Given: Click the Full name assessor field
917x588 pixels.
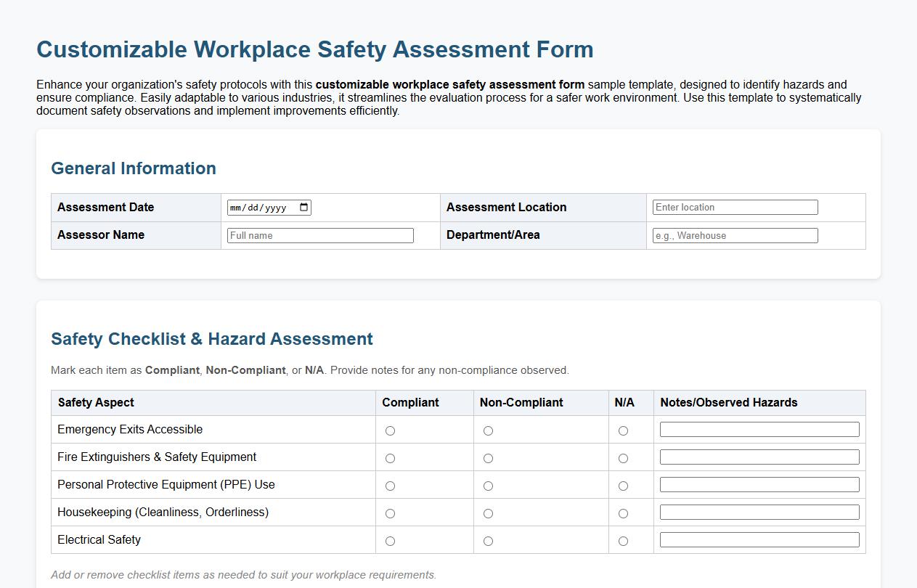Looking at the screenshot, I should pos(319,235).
